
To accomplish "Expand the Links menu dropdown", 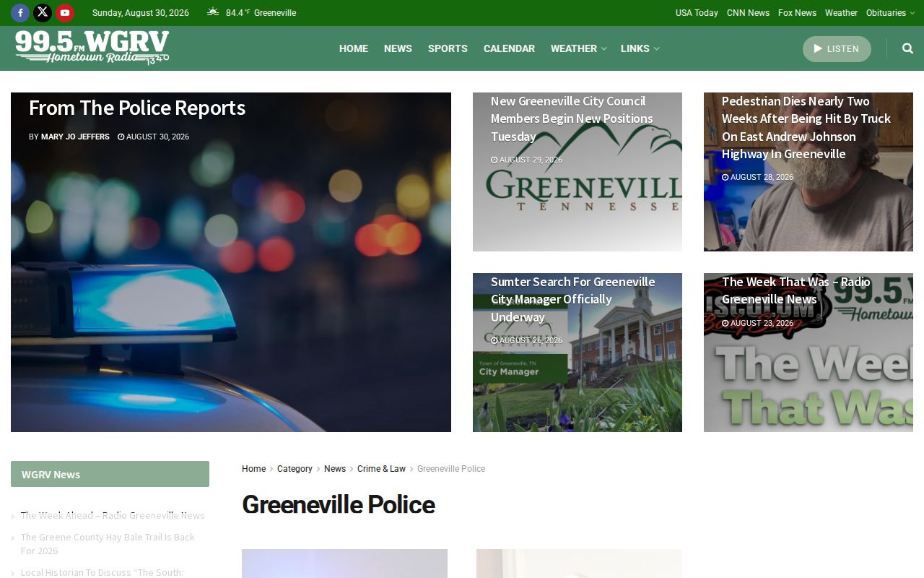I will click(x=640, y=48).
